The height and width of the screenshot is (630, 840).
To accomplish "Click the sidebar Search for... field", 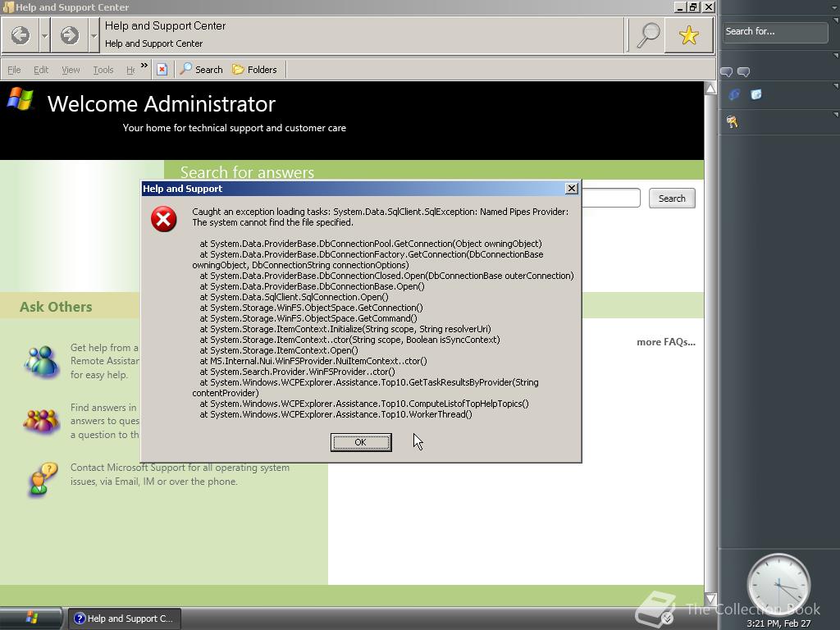I will click(774, 32).
